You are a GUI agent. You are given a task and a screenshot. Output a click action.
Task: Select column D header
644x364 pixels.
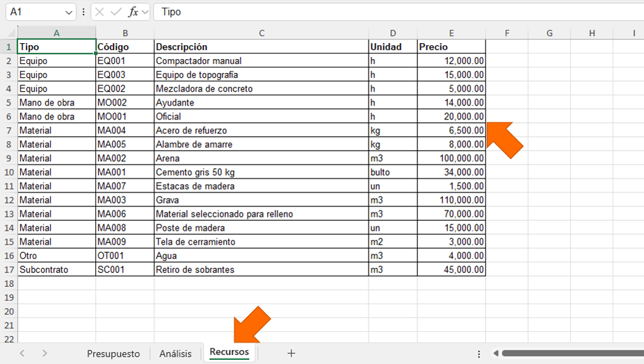pos(393,33)
